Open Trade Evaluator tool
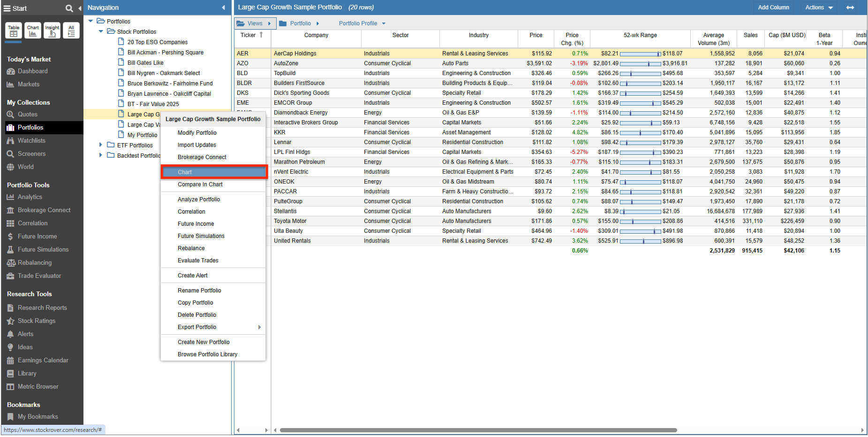 click(x=39, y=276)
